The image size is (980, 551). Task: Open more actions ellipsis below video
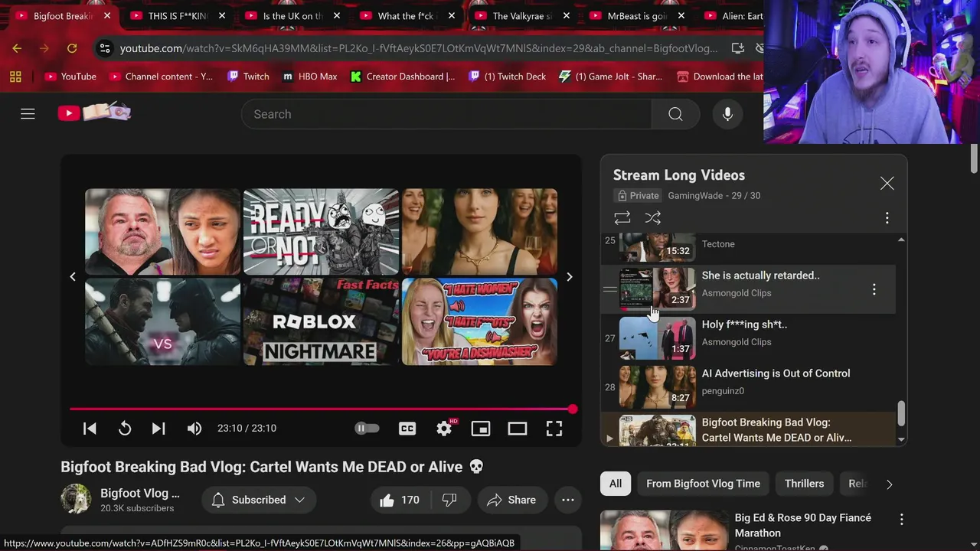(568, 500)
